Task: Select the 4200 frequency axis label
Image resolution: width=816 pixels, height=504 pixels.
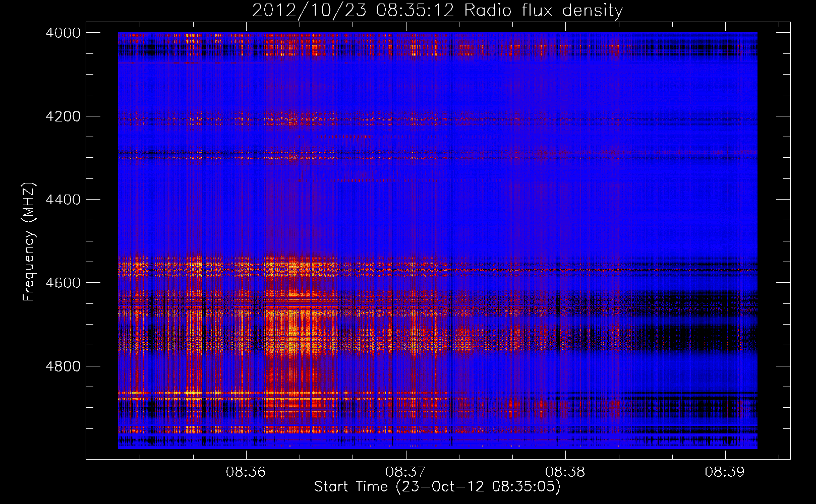Action: [63, 116]
